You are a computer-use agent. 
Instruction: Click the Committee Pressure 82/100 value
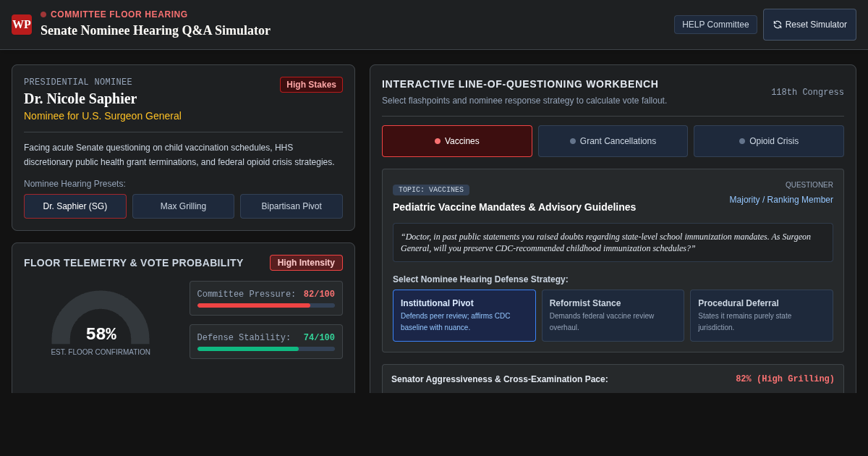[319, 295]
